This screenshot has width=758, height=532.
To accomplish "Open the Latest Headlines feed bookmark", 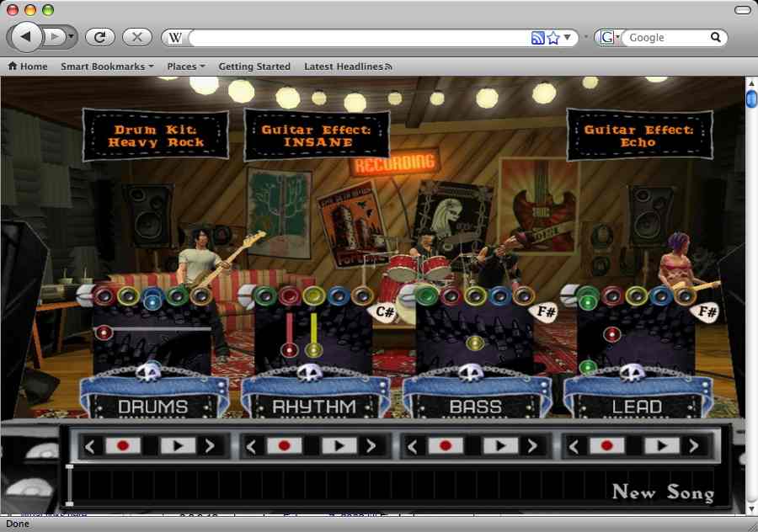I will pos(348,66).
